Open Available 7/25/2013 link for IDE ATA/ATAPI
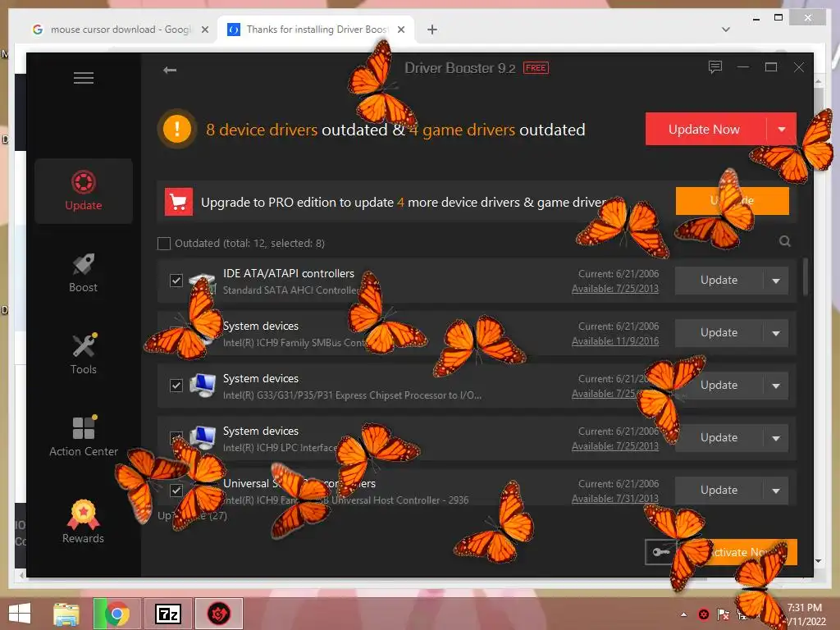The height and width of the screenshot is (630, 840). (x=615, y=289)
